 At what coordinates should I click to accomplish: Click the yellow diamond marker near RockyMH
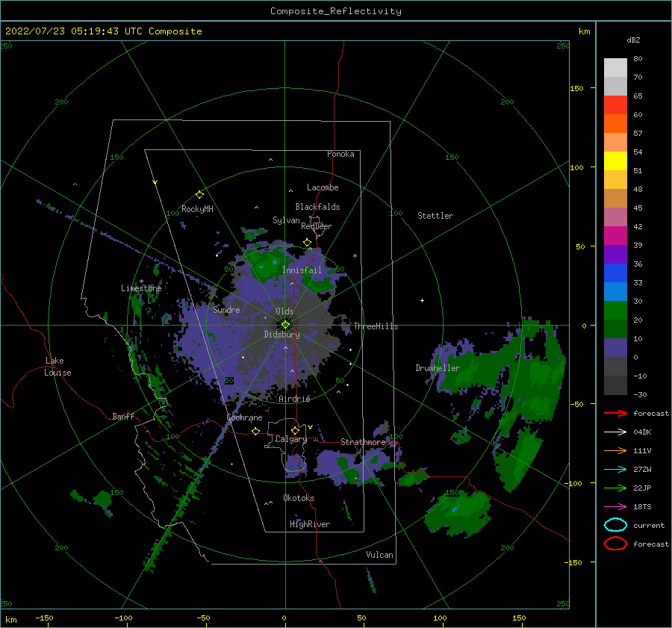[199, 195]
